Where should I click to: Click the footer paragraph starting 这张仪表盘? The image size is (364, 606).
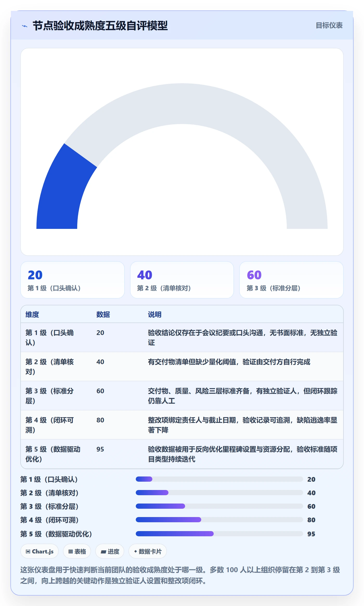point(180,575)
